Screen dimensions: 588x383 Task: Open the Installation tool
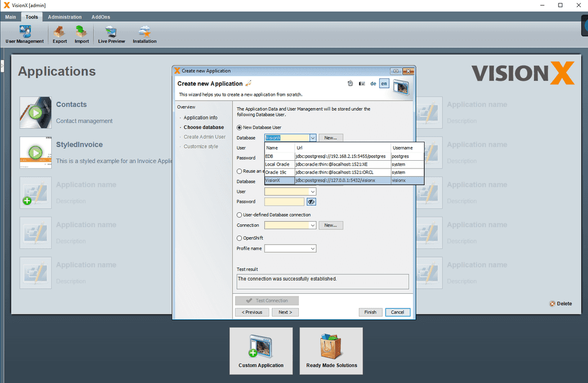(144, 34)
